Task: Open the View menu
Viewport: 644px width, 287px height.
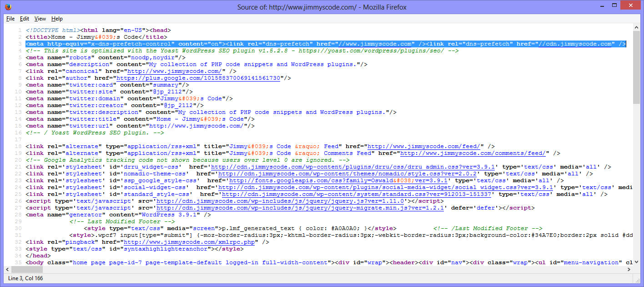Action: (x=40, y=19)
